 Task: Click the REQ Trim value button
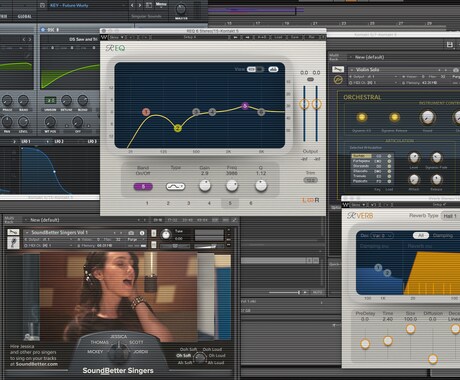pyautogui.click(x=310, y=180)
